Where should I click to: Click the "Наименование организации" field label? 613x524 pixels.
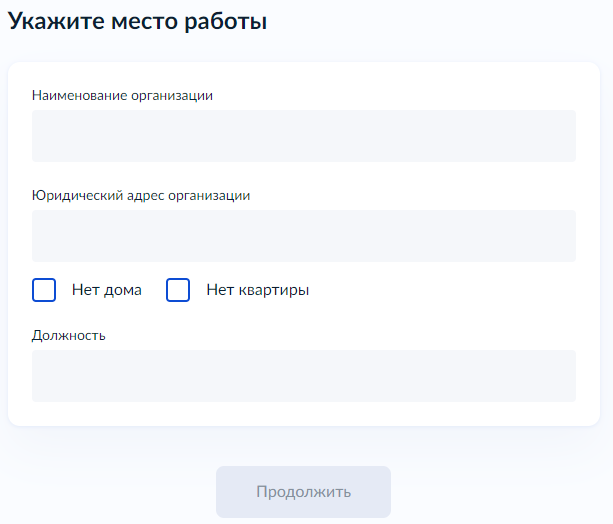click(122, 95)
